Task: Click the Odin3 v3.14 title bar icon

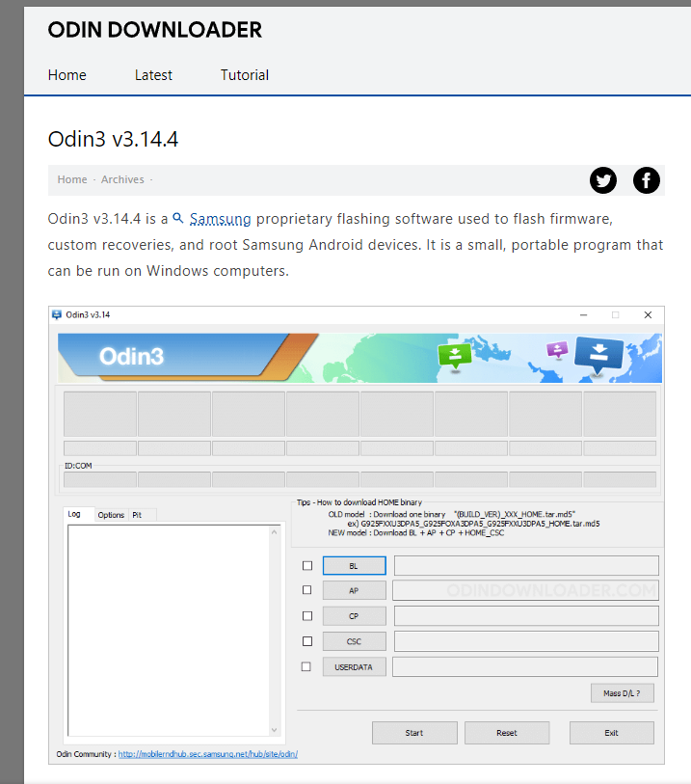Action: pyautogui.click(x=57, y=314)
